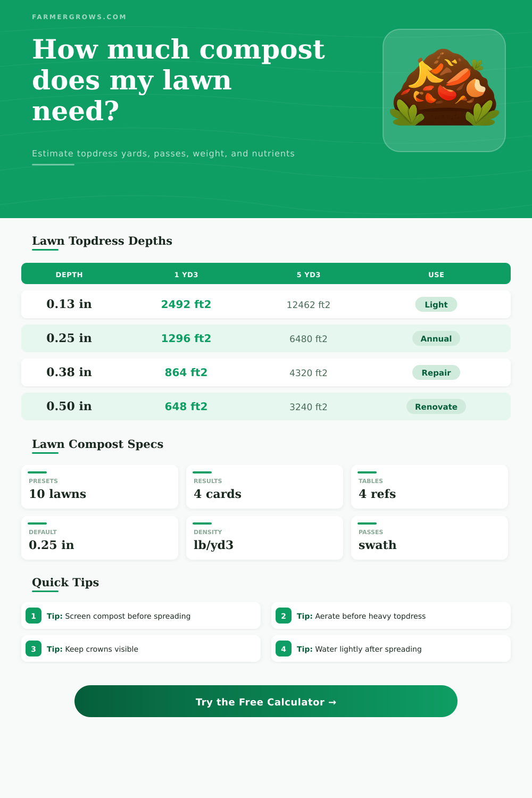Select the 0.38 in depth cell
Image resolution: width=532 pixels, height=798 pixels.
tap(69, 372)
